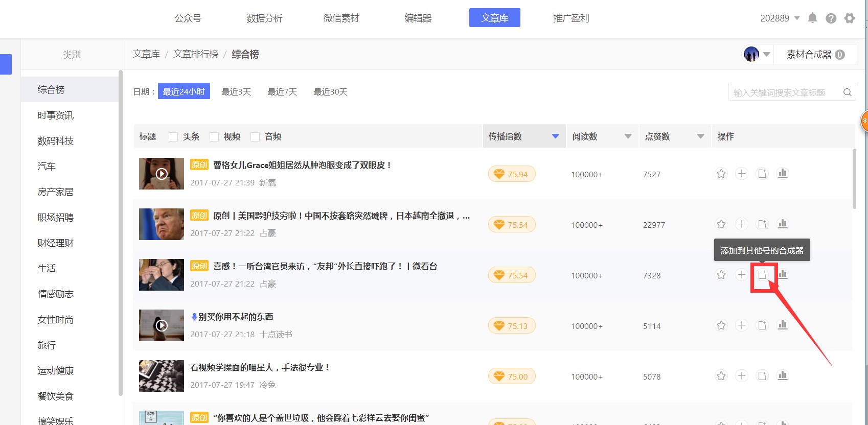868x425 pixels.
Task: Switch to the 编辑器 top menu tab
Action: (418, 18)
